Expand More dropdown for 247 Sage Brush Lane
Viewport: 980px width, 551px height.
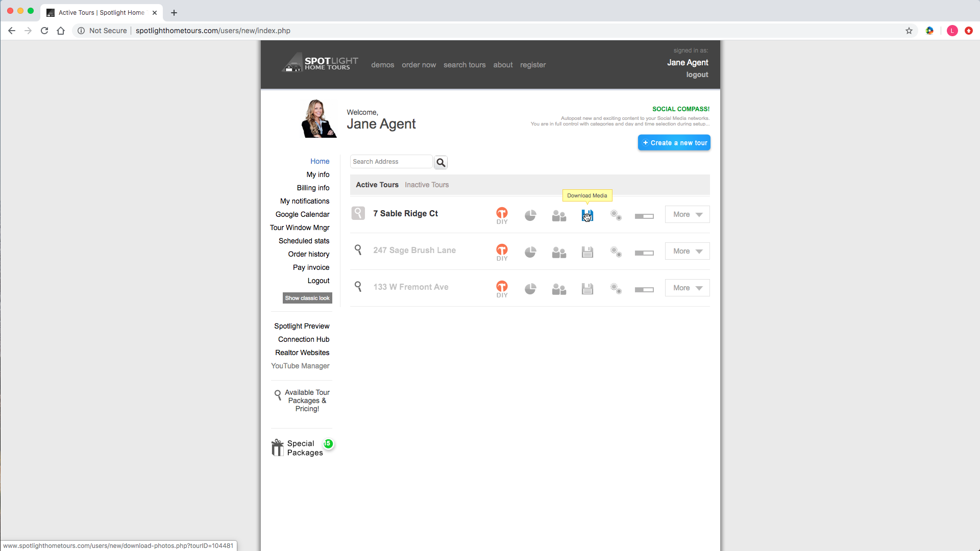[687, 251]
